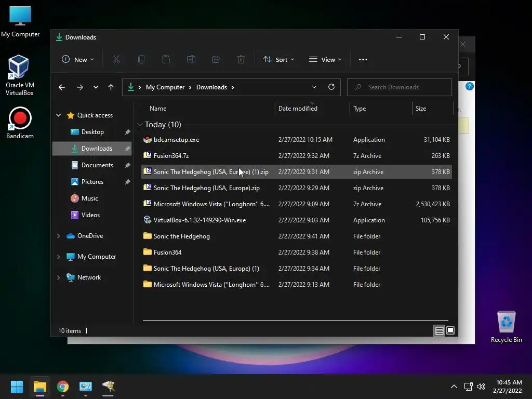Select Music in navigation pane
The height and width of the screenshot is (399, 532).
click(x=92, y=198)
